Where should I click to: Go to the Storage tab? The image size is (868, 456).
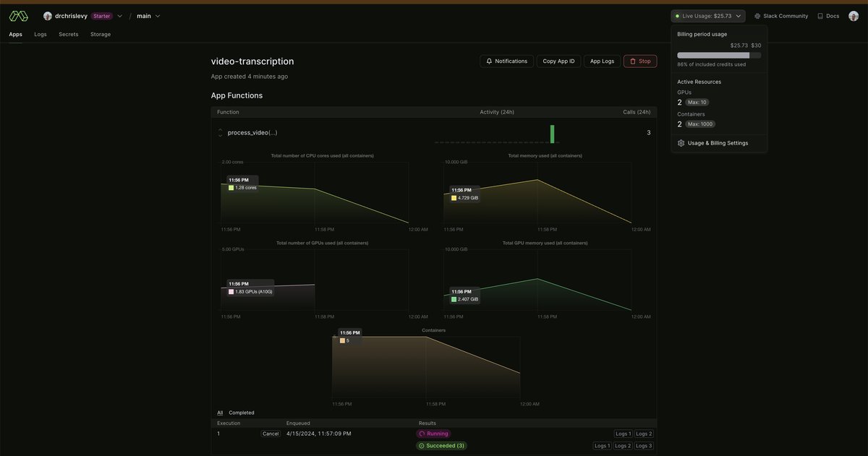tap(101, 34)
